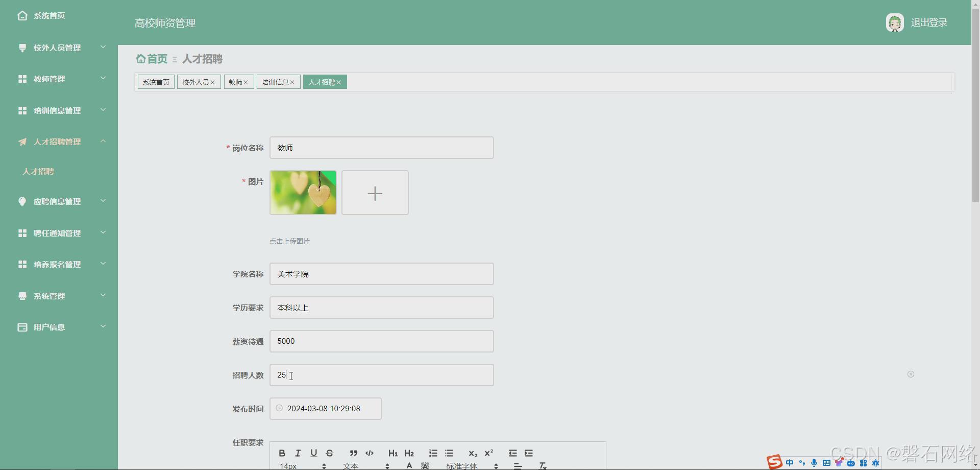The height and width of the screenshot is (470, 980).
Task: Toggle underline in the editor toolbar
Action: pos(314,453)
